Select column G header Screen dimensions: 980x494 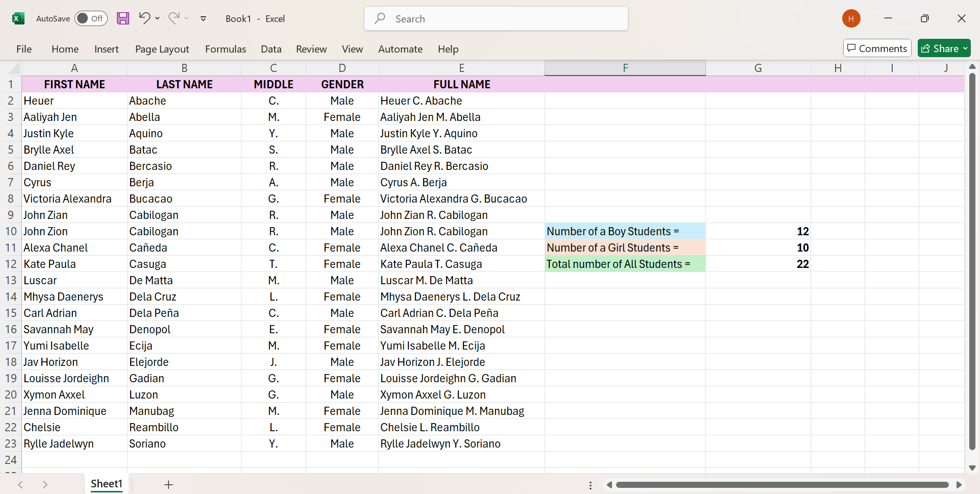click(x=758, y=68)
